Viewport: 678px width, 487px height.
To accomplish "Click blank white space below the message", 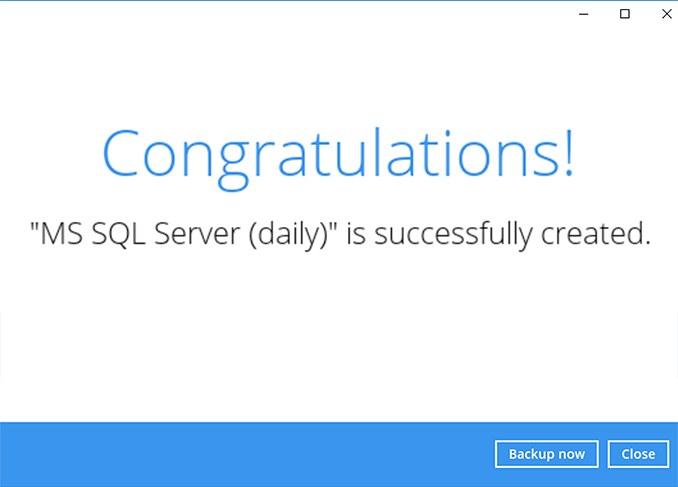I will (338, 330).
